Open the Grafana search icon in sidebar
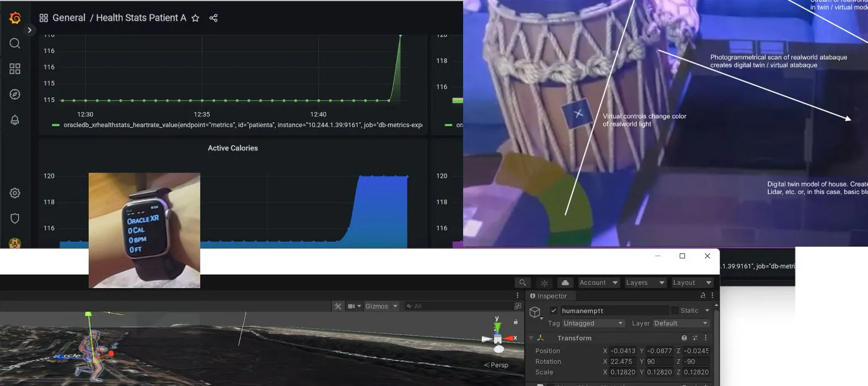 pyautogui.click(x=15, y=43)
